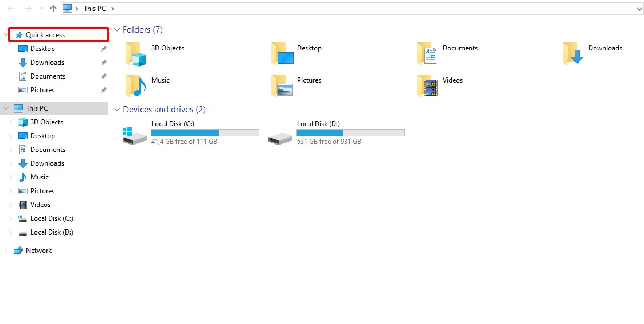Unpin Desktop using its pin icon
Image resolution: width=644 pixels, height=324 pixels.
pyautogui.click(x=103, y=49)
